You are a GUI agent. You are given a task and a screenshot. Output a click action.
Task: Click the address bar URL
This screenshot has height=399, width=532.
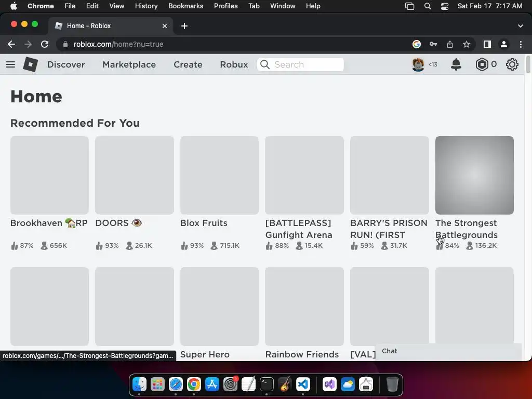pyautogui.click(x=118, y=44)
